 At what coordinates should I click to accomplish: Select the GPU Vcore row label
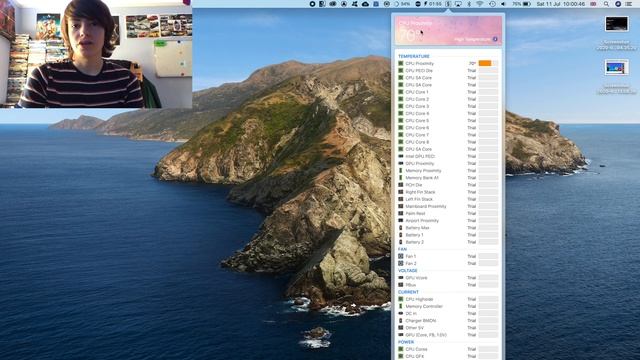tap(416, 278)
